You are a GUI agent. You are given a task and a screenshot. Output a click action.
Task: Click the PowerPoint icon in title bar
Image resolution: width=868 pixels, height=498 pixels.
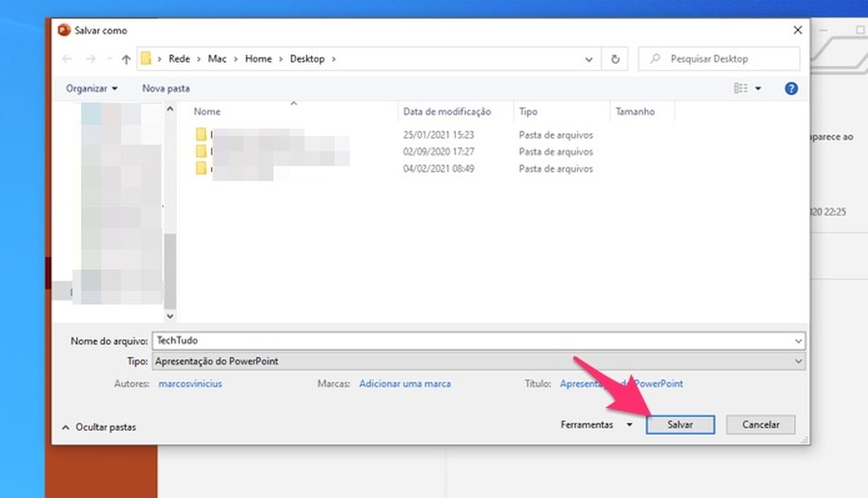[64, 30]
